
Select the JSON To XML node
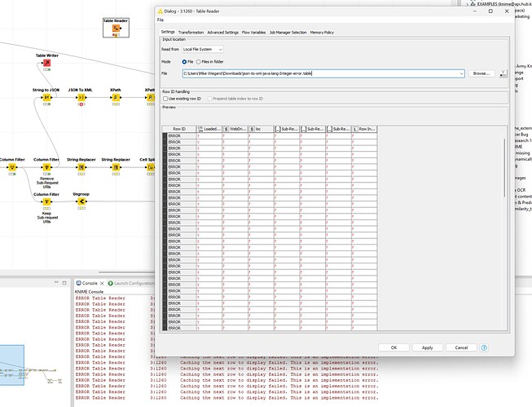81,98
